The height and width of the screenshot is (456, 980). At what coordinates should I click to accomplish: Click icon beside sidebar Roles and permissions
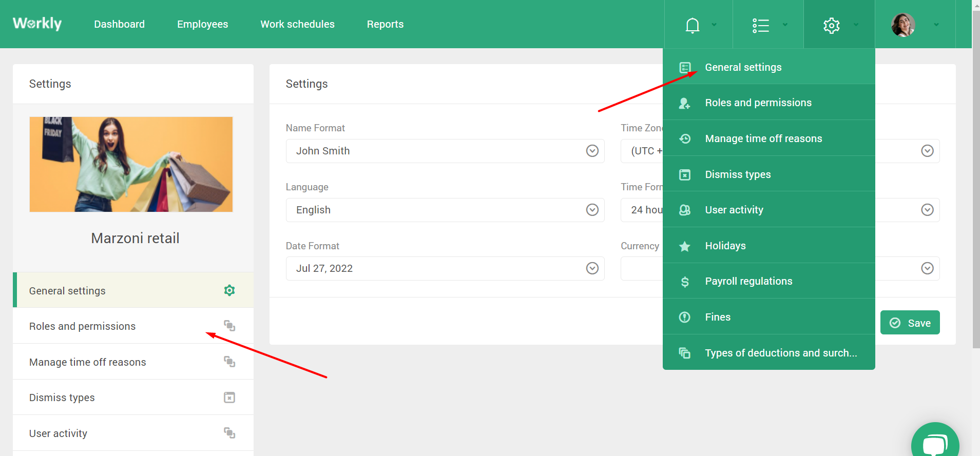[229, 326]
